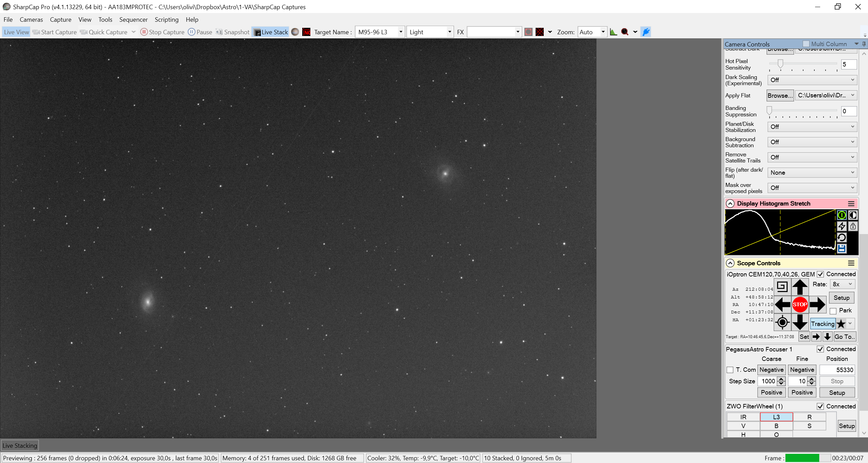
Task: Click the Go To.. button
Action: [844, 337]
